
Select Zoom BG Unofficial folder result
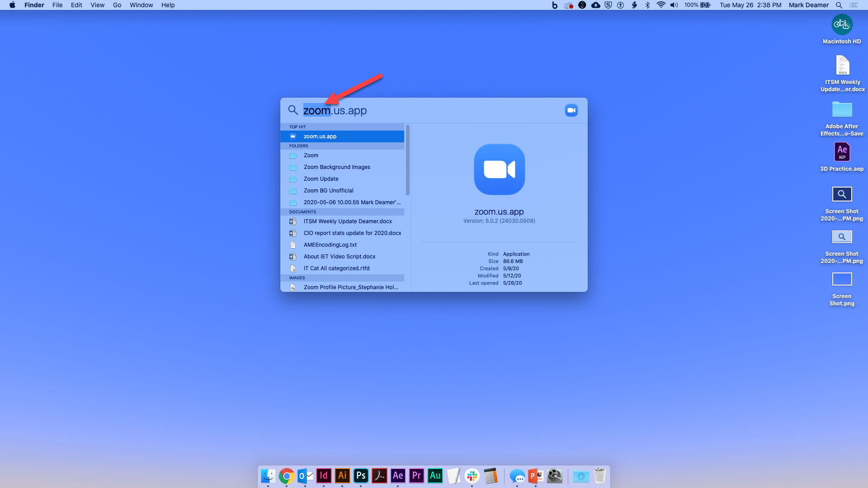pos(342,191)
